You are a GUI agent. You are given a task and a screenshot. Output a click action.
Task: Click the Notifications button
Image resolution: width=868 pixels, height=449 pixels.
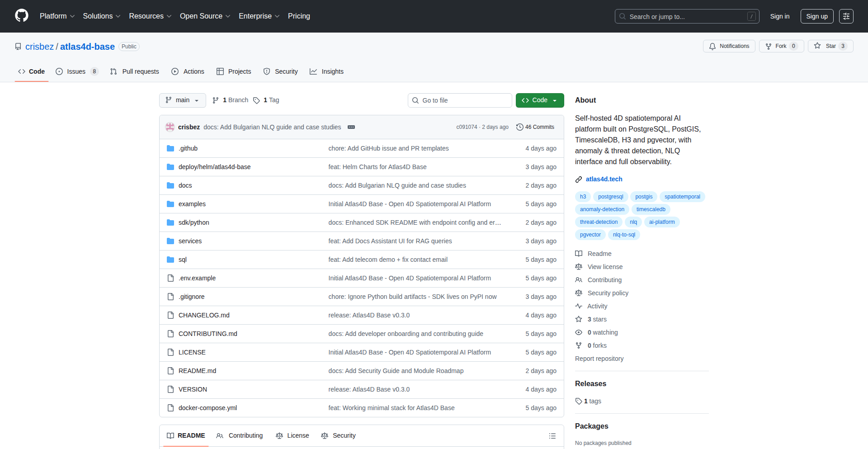pyautogui.click(x=729, y=46)
